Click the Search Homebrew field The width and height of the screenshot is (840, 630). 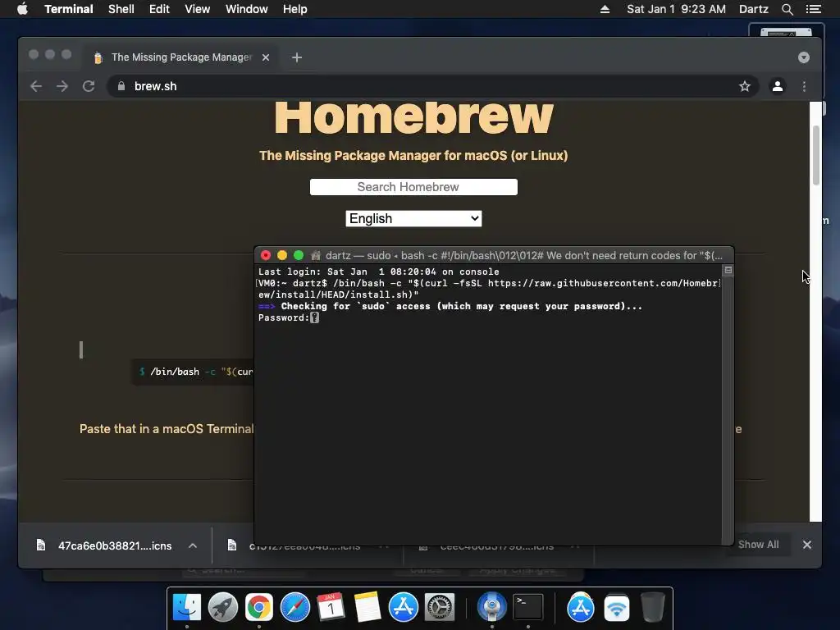[x=413, y=187]
